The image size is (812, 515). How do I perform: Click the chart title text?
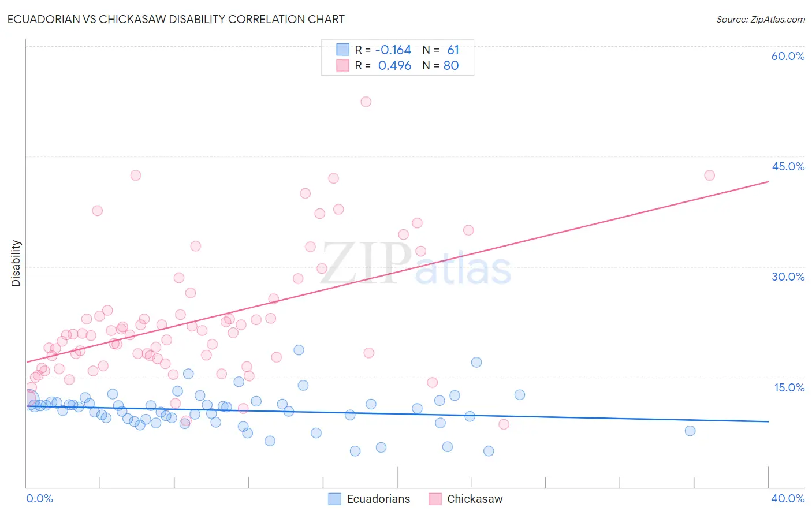pyautogui.click(x=176, y=19)
